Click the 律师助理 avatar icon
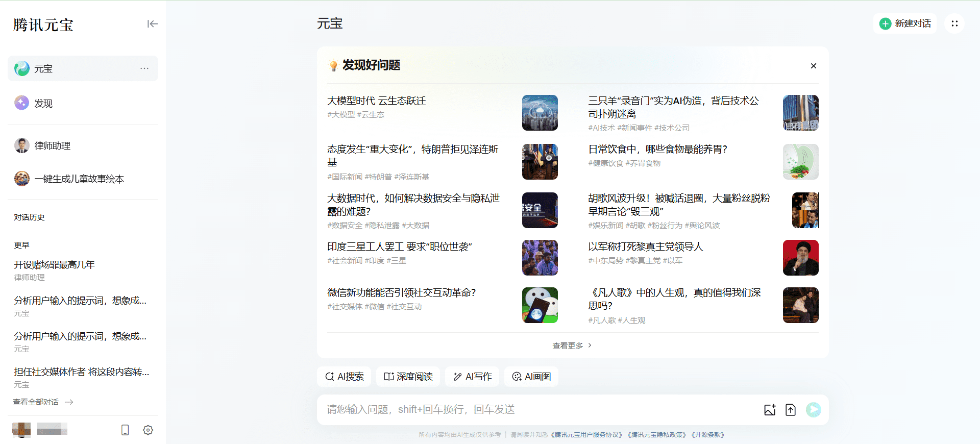This screenshot has height=444, width=980. [22, 145]
